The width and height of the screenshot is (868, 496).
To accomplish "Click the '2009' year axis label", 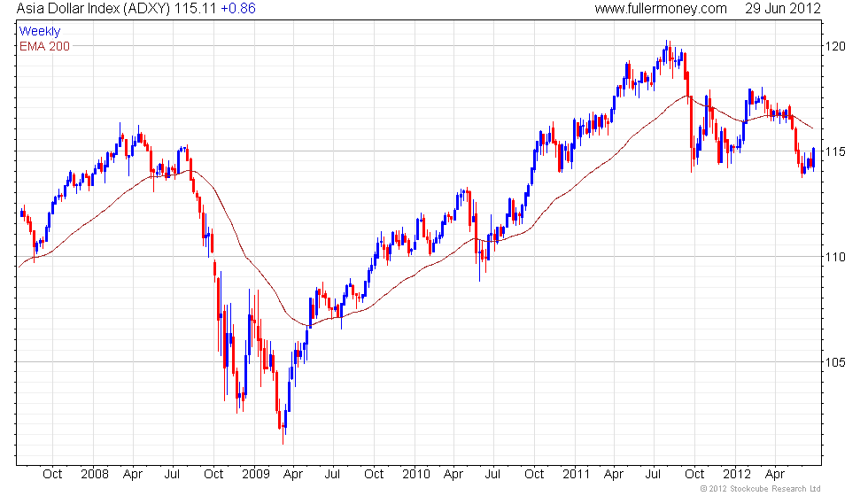I will tap(256, 475).
